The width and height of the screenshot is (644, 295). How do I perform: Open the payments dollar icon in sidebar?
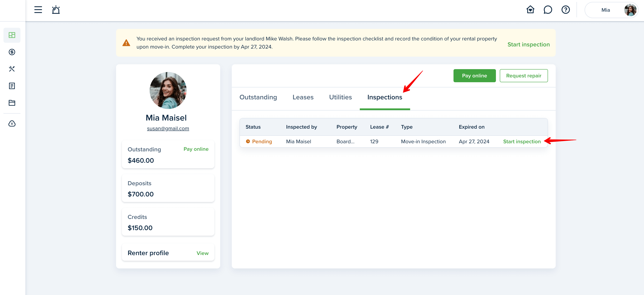pyautogui.click(x=12, y=52)
